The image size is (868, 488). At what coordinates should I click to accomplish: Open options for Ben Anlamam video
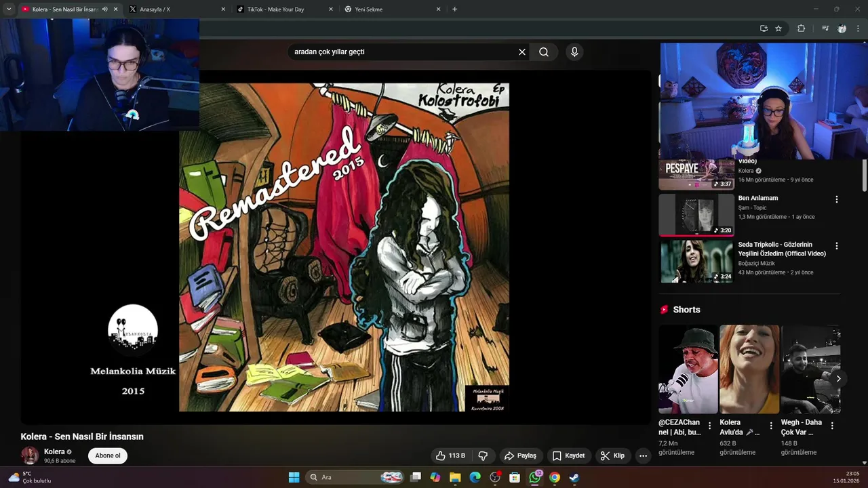pyautogui.click(x=836, y=199)
